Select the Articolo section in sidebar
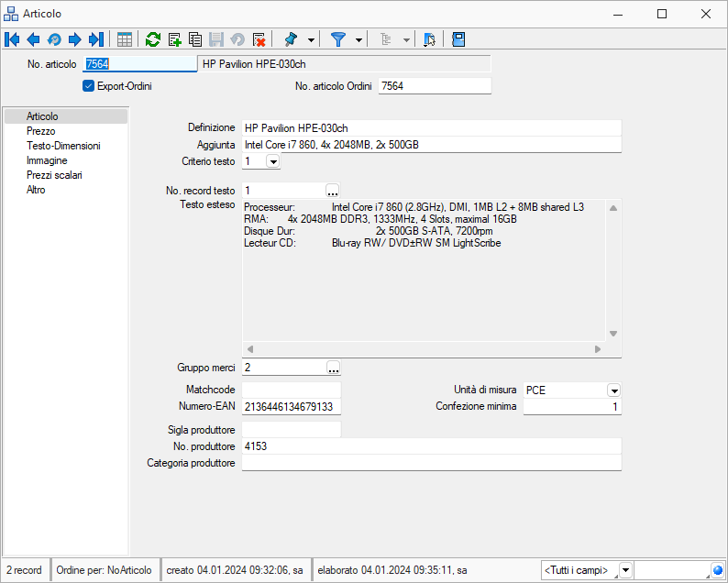 coord(66,116)
